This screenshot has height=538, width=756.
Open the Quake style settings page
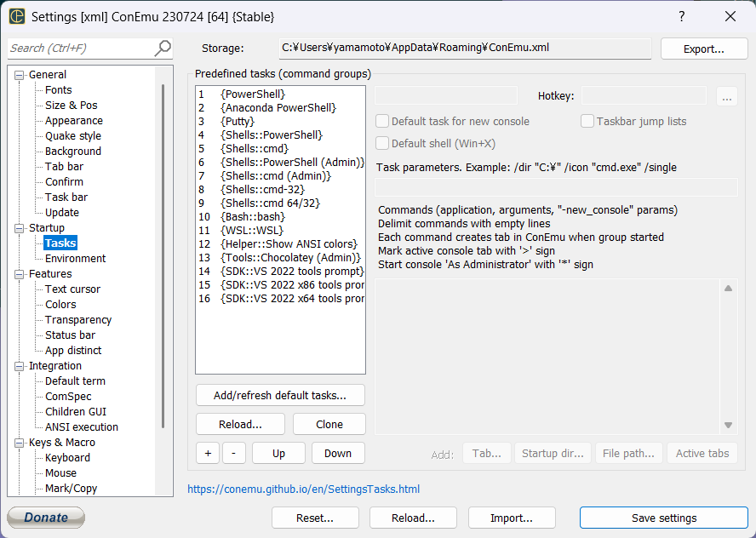point(73,136)
